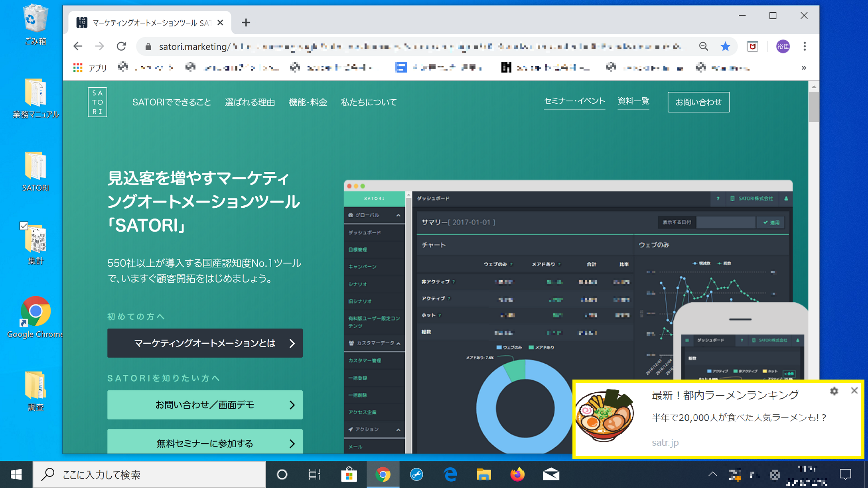Show hidden system tray icons chevron
Image resolution: width=868 pixels, height=488 pixels.
coord(713,474)
